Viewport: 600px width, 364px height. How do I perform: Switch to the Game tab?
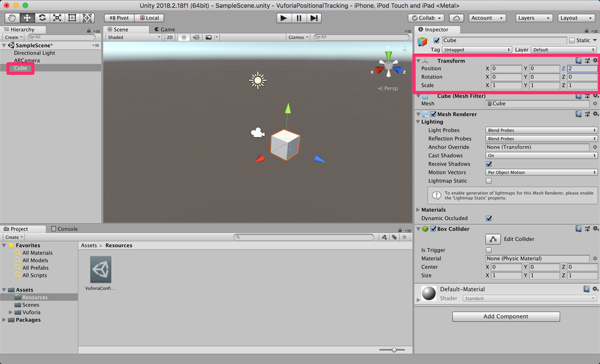point(165,29)
